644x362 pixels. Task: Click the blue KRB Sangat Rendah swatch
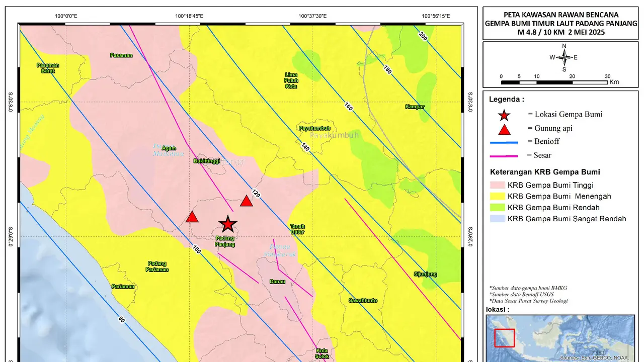coord(497,218)
